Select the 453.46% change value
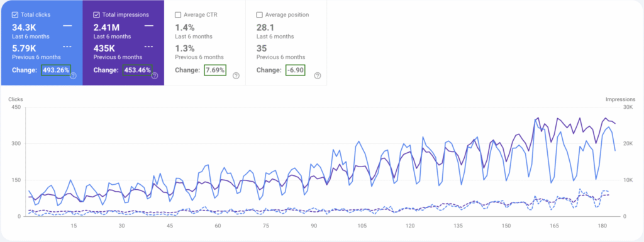 point(138,70)
